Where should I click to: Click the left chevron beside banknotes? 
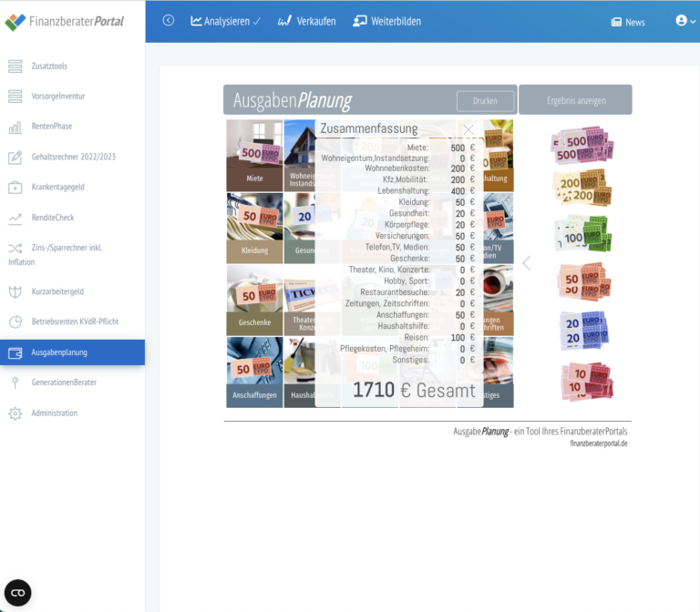coord(527,263)
